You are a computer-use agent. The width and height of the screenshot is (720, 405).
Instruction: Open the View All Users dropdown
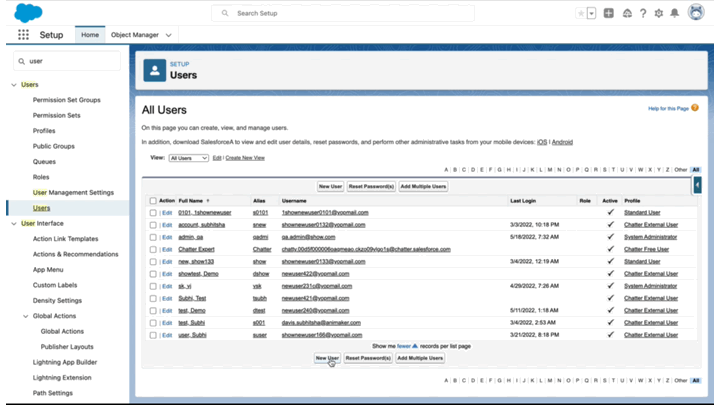(189, 158)
